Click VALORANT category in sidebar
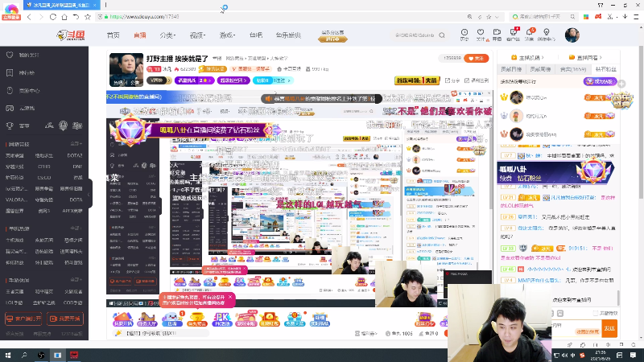Viewport: 644px width, 362px height. pos(16,200)
